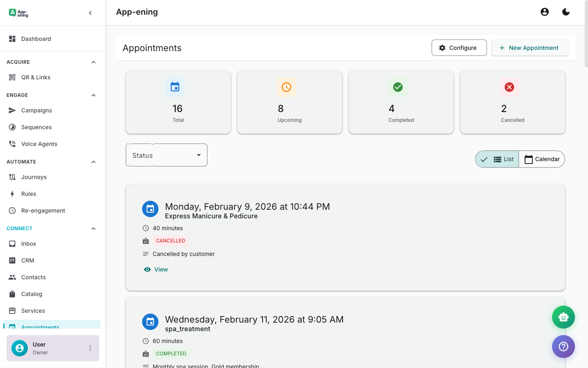The width and height of the screenshot is (588, 368).
Task: Select the CRM sidebar icon
Action: (12, 260)
